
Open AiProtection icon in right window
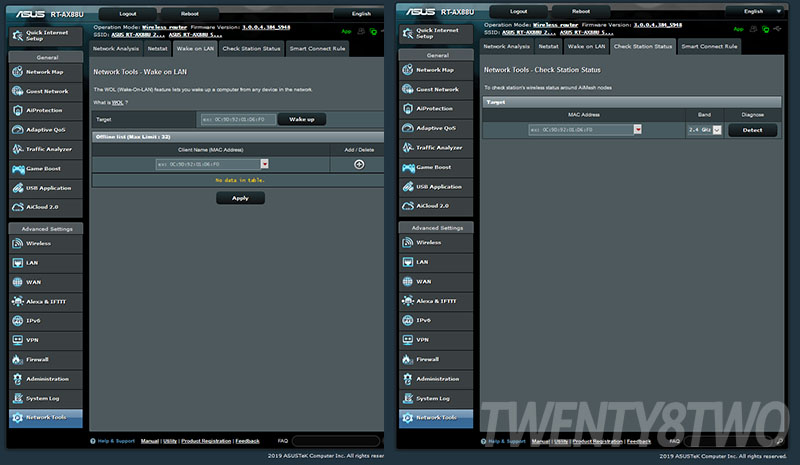408,108
